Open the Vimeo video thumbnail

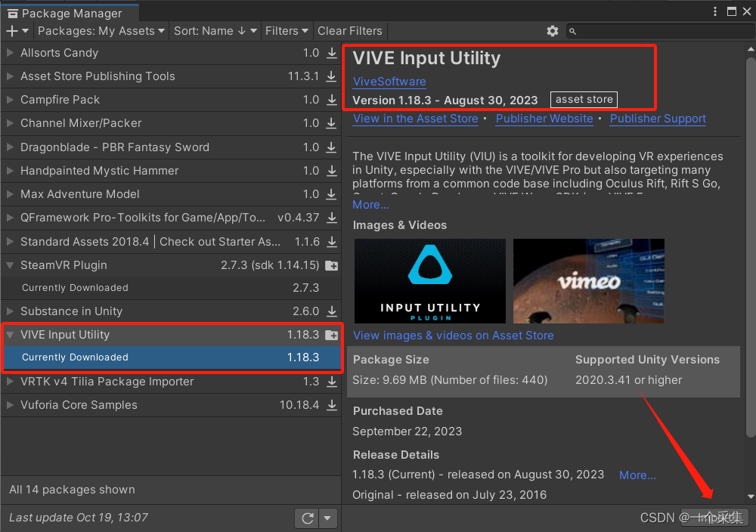click(589, 281)
